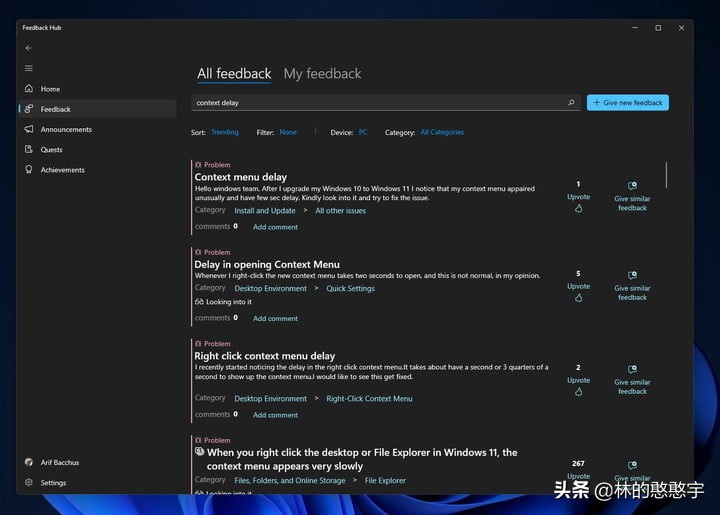Open the Category All Categories dropdown
The height and width of the screenshot is (515, 720).
click(442, 132)
